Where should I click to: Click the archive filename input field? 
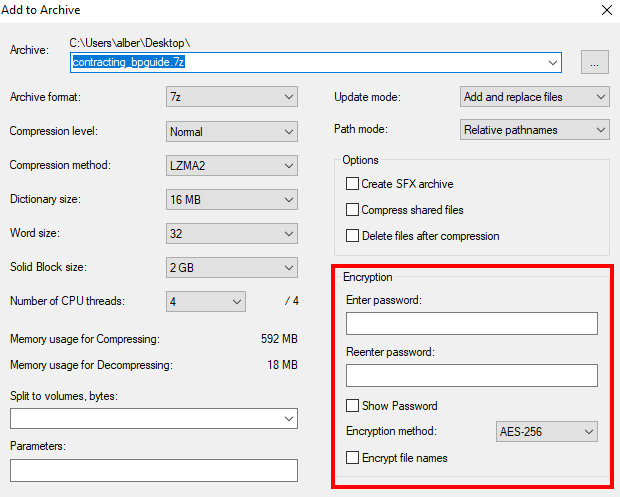[310, 62]
